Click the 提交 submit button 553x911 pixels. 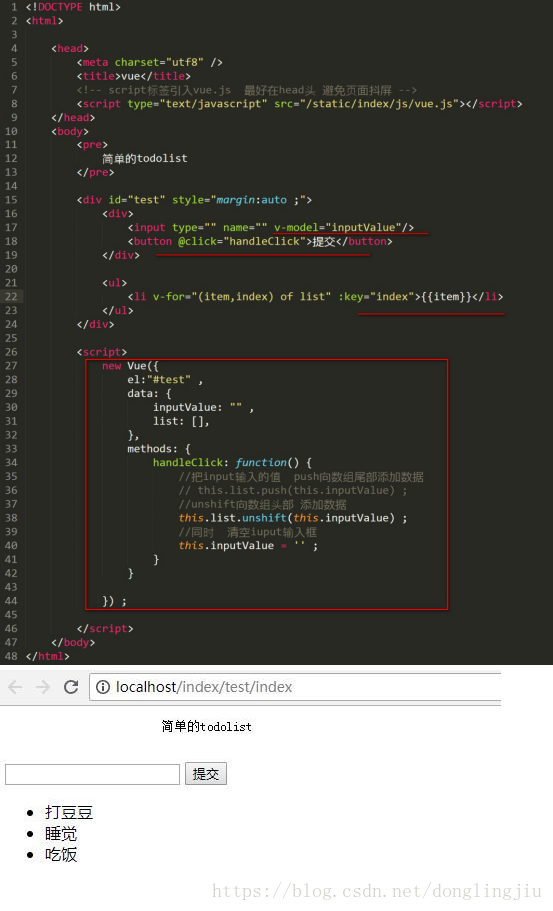[x=206, y=774]
